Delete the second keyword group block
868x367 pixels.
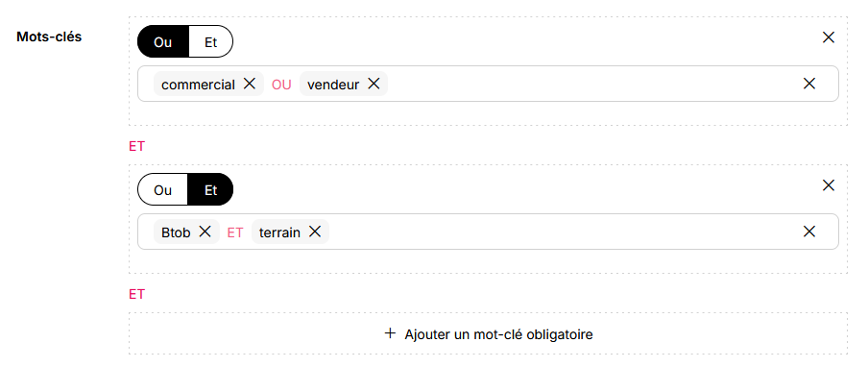pos(828,185)
